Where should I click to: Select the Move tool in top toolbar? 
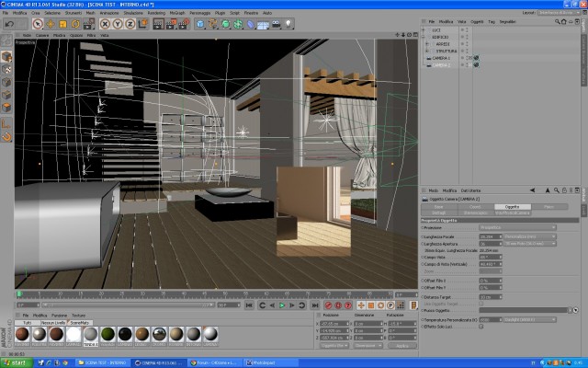click(x=51, y=24)
